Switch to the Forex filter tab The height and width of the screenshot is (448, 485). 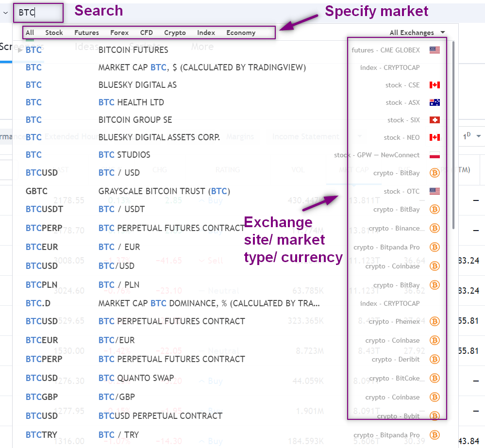pos(119,33)
